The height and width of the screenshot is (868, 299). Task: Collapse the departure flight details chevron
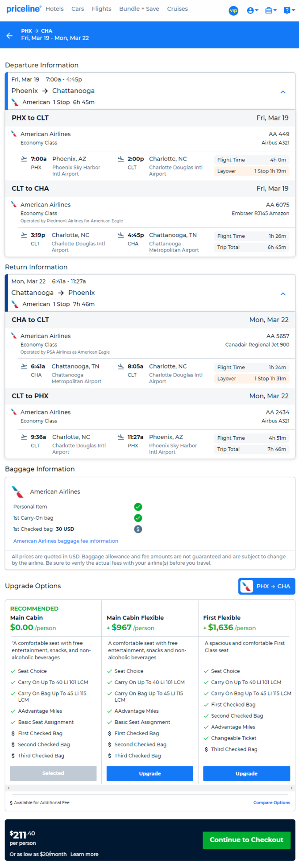point(283,92)
